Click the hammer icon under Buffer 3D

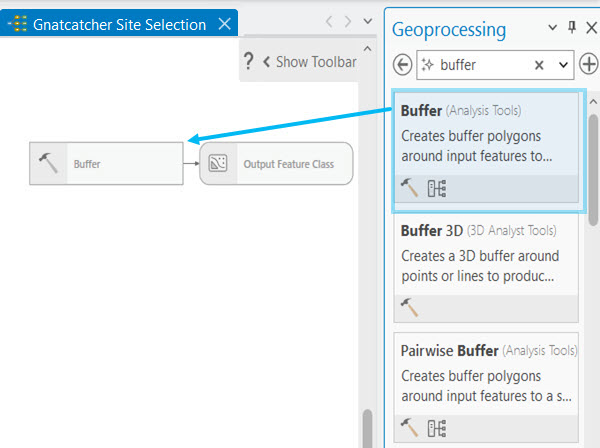tap(409, 308)
